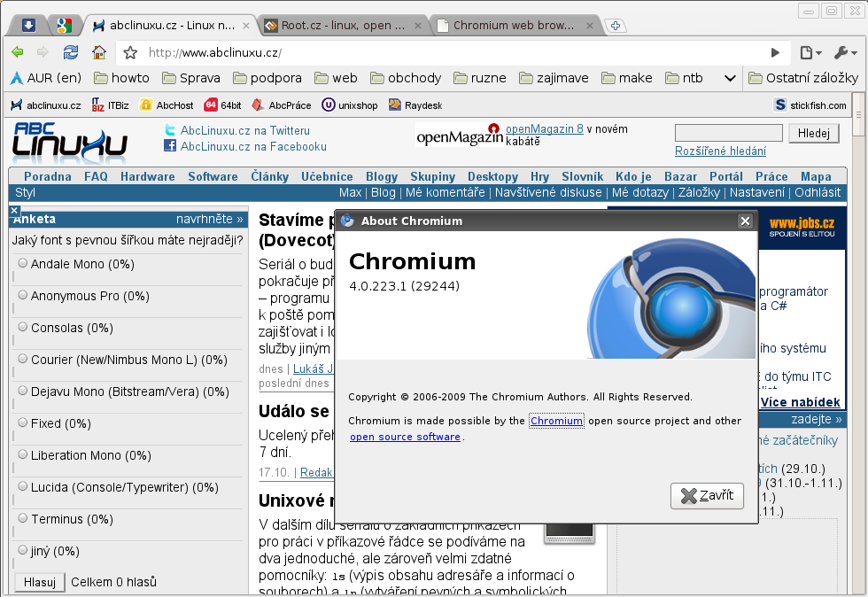868x597 pixels.
Task: Select the Fixed poll option
Action: [x=23, y=423]
